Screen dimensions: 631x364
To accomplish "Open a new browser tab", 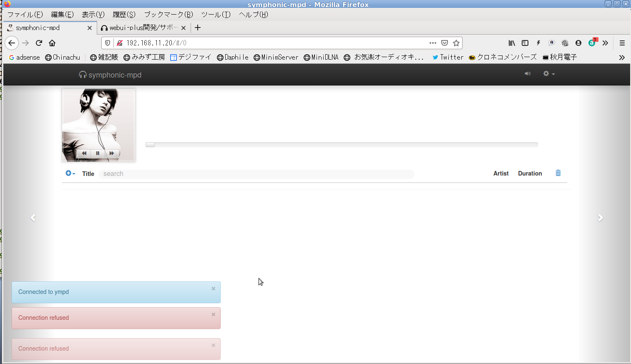I will pos(198,28).
